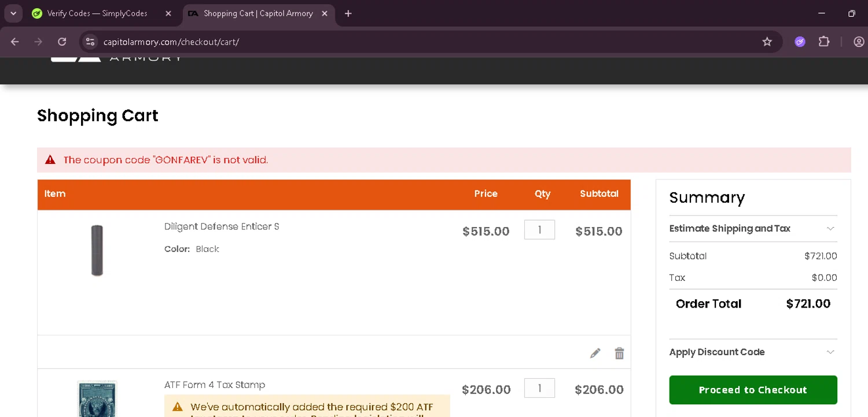Click the ATF tax stamp thumbnail

(97, 398)
